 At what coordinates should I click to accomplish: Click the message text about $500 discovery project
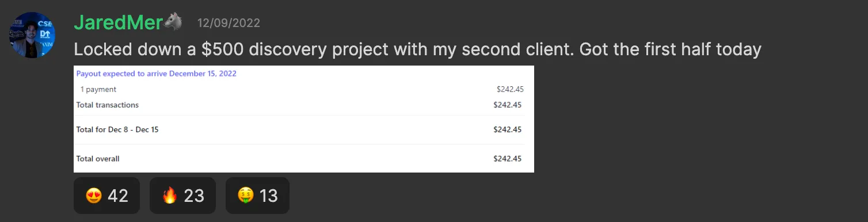click(418, 50)
